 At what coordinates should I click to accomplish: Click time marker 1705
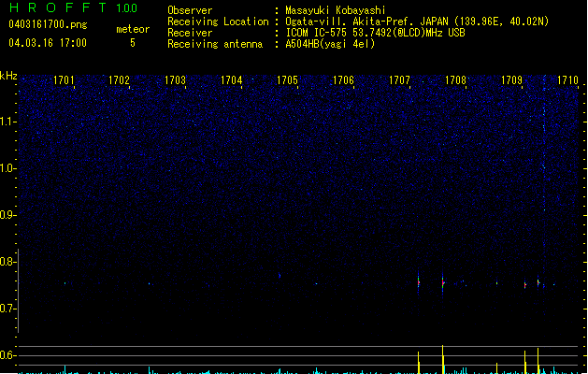[x=287, y=80]
